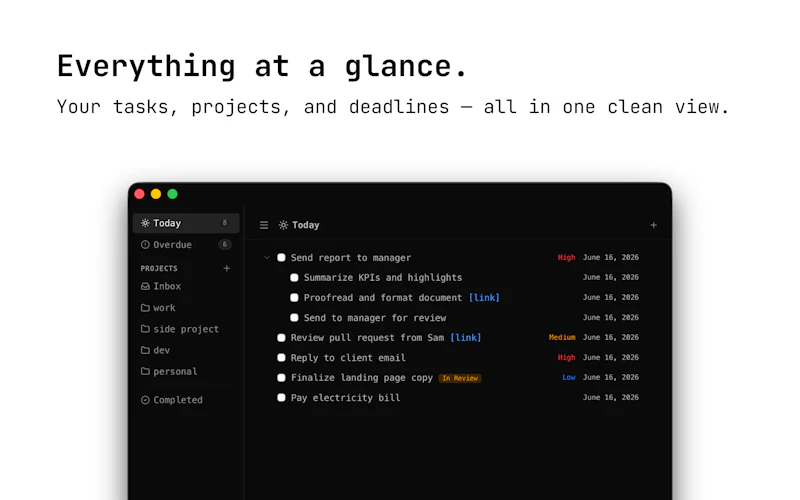
Task: Check off Proofread and format document
Action: click(294, 297)
